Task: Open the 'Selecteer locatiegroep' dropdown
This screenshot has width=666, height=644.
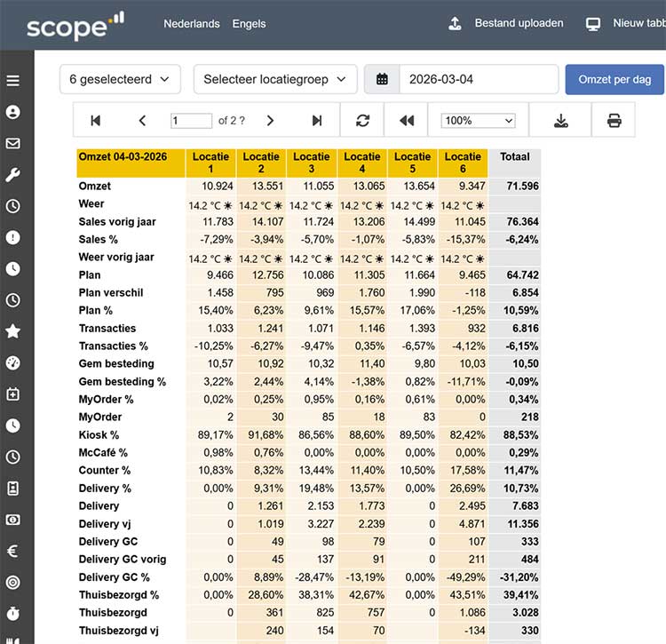Action: point(275,79)
